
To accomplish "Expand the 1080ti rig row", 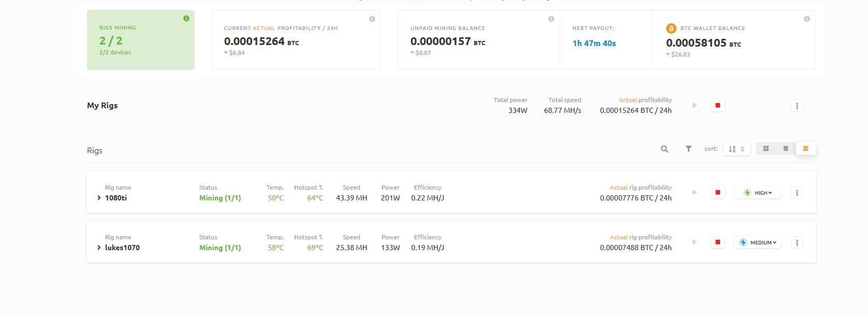I will click(99, 198).
